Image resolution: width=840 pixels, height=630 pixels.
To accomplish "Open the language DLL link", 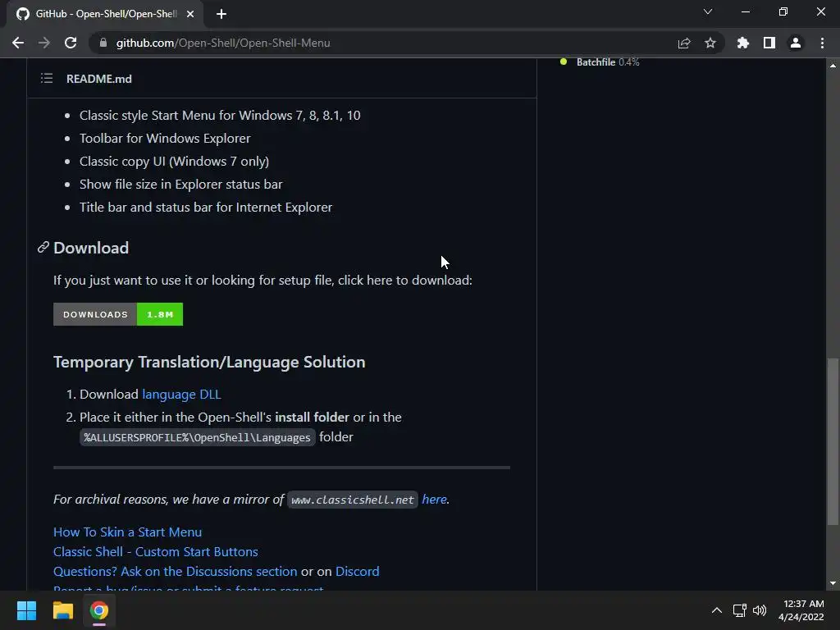I will pos(181,395).
